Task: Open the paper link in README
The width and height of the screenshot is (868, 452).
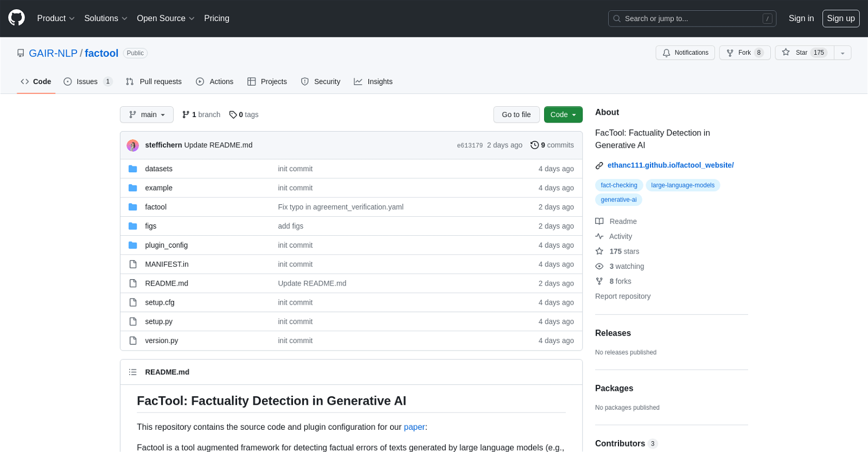Action: coord(414,427)
